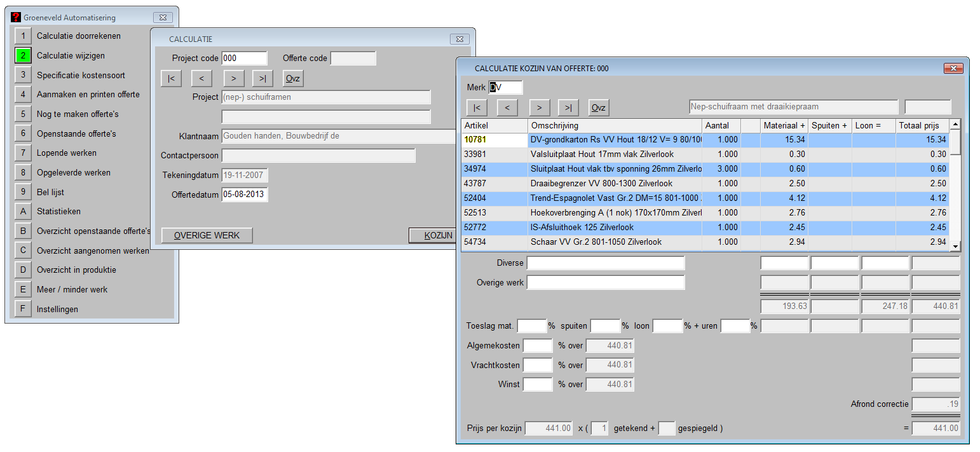980x452 pixels.
Task: Click the Offertedatum date field
Action: [244, 195]
